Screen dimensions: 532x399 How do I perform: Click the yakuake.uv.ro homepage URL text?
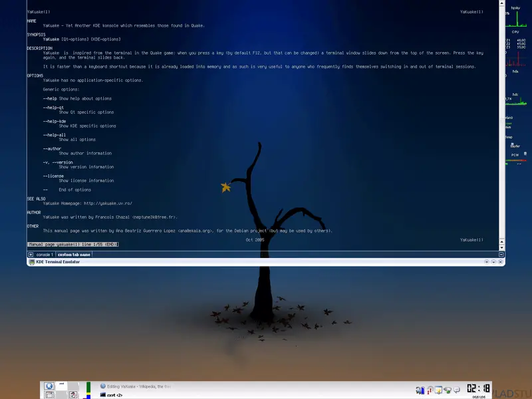pos(108,203)
